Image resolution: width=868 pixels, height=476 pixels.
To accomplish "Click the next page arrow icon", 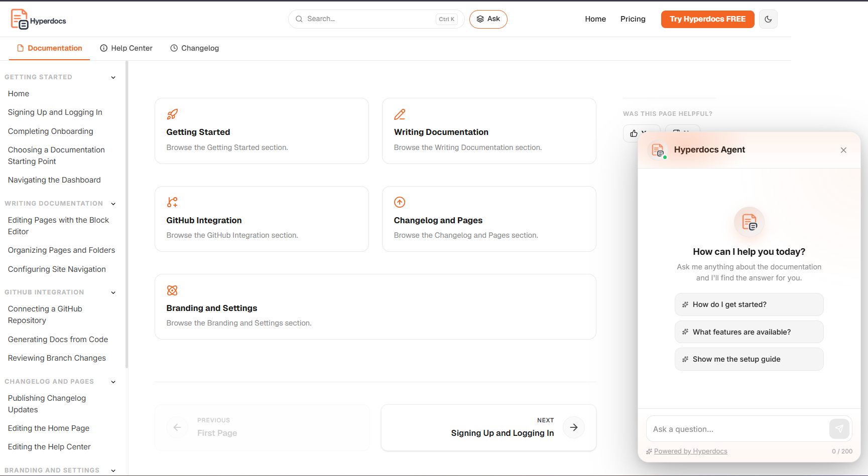I will coord(574,427).
